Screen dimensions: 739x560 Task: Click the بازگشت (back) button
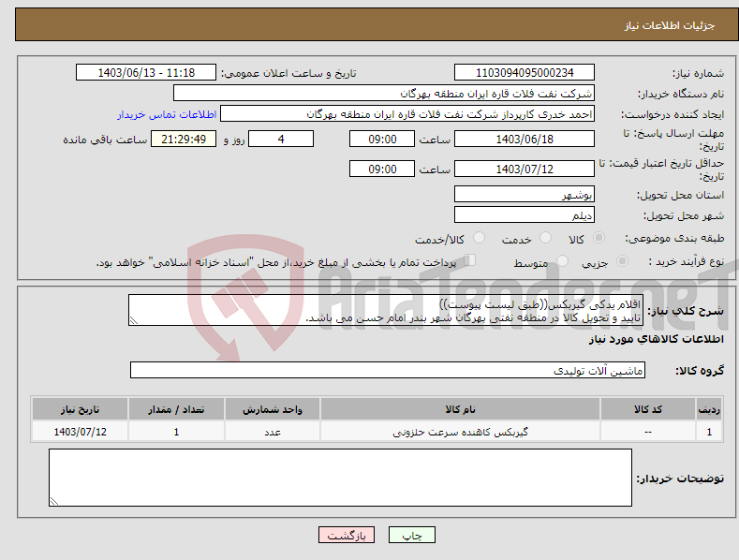coord(347,536)
